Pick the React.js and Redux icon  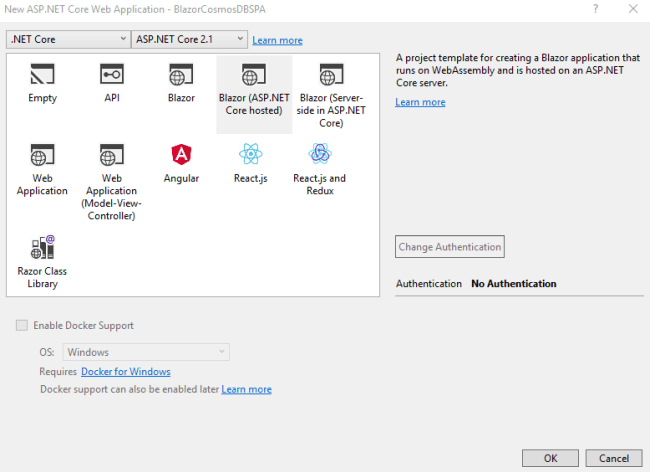320,154
